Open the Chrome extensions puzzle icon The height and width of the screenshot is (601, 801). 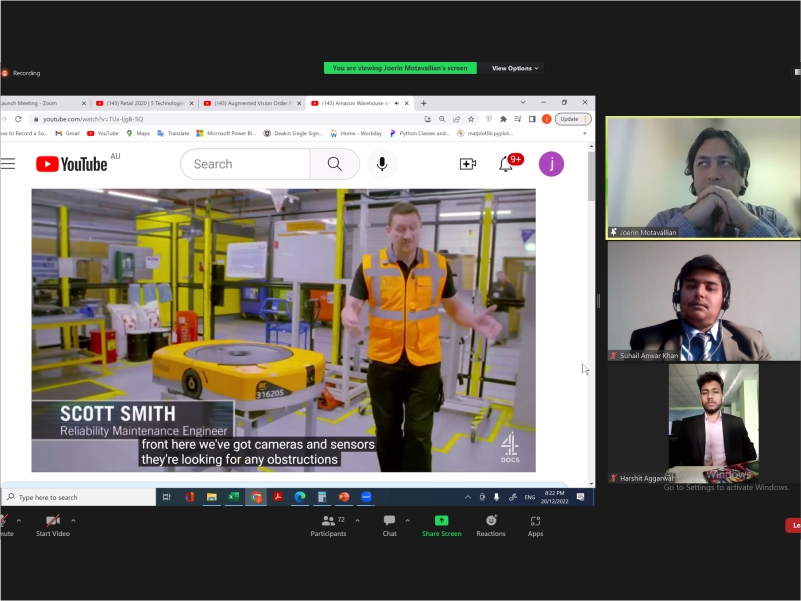pos(503,119)
